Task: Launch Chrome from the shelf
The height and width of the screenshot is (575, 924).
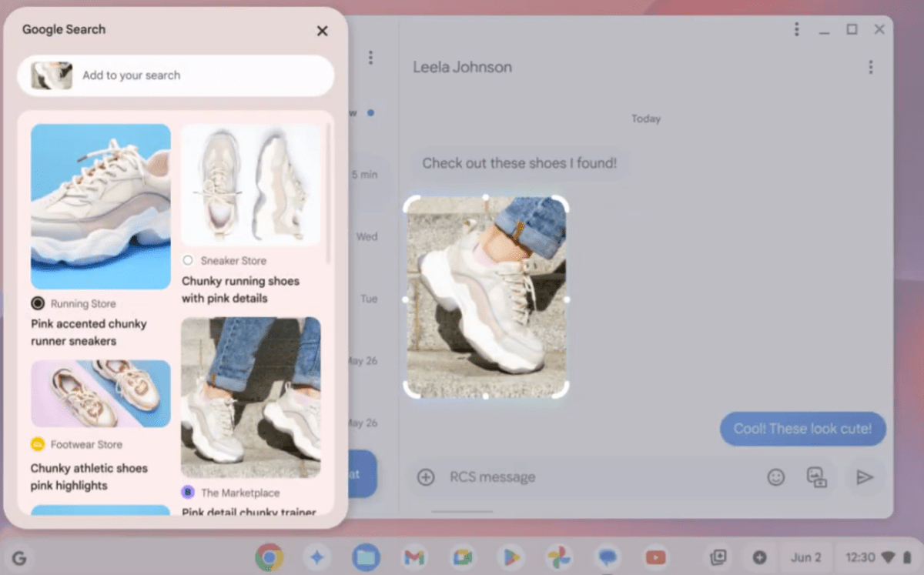Action: (269, 557)
